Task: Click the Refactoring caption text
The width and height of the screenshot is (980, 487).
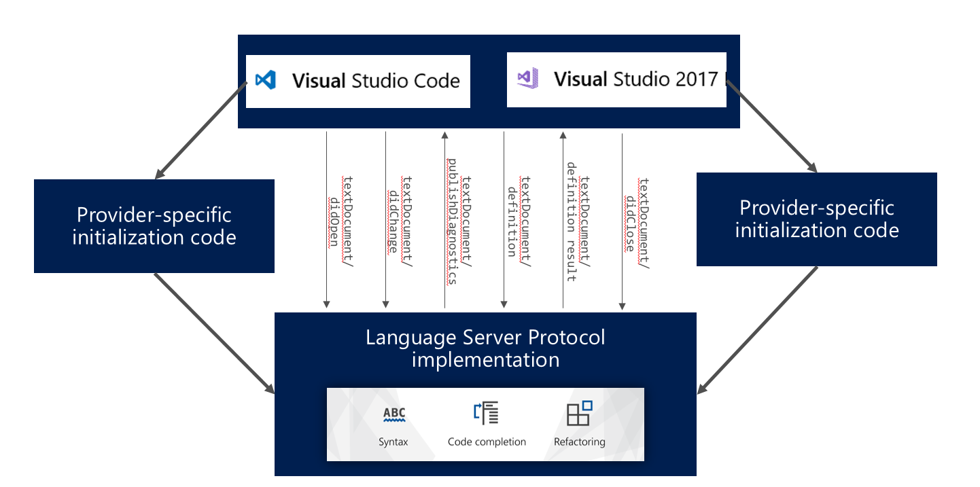Action: pyautogui.click(x=580, y=441)
